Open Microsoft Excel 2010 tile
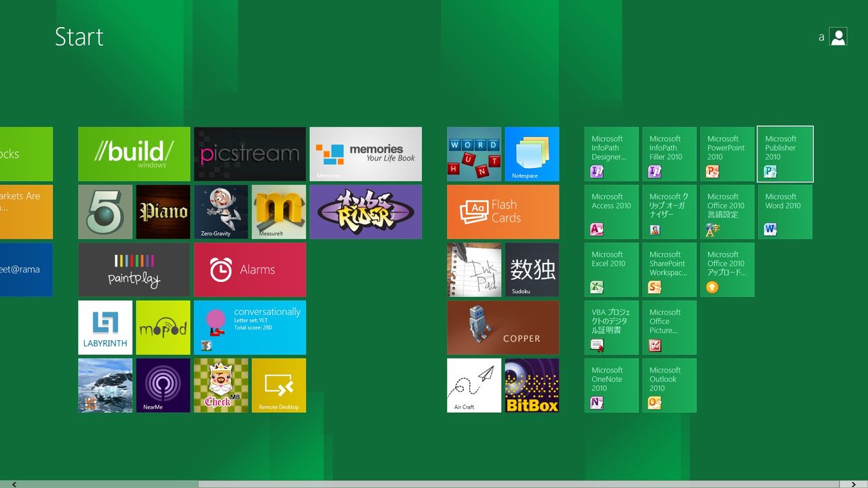The image size is (868, 488). pyautogui.click(x=612, y=270)
